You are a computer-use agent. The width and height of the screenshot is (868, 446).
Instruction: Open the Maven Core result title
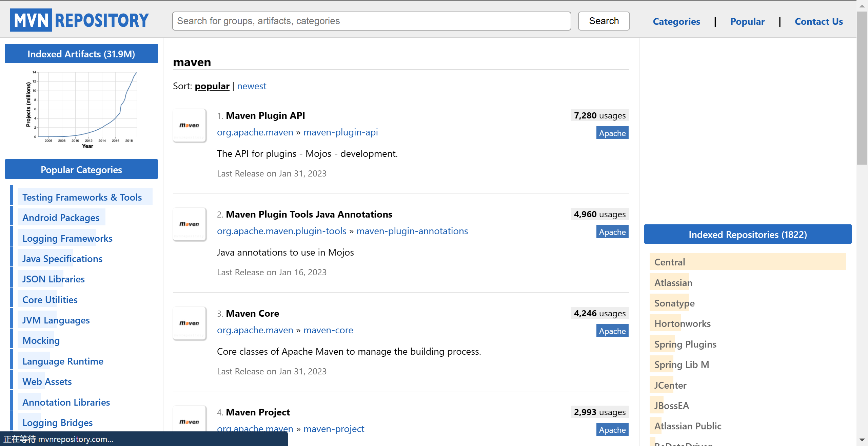pos(252,314)
